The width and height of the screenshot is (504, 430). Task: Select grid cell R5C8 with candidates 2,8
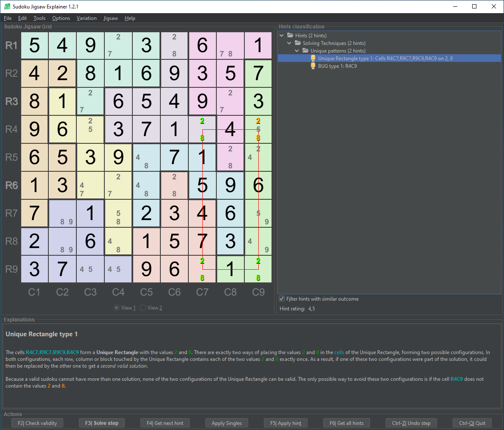(230, 157)
